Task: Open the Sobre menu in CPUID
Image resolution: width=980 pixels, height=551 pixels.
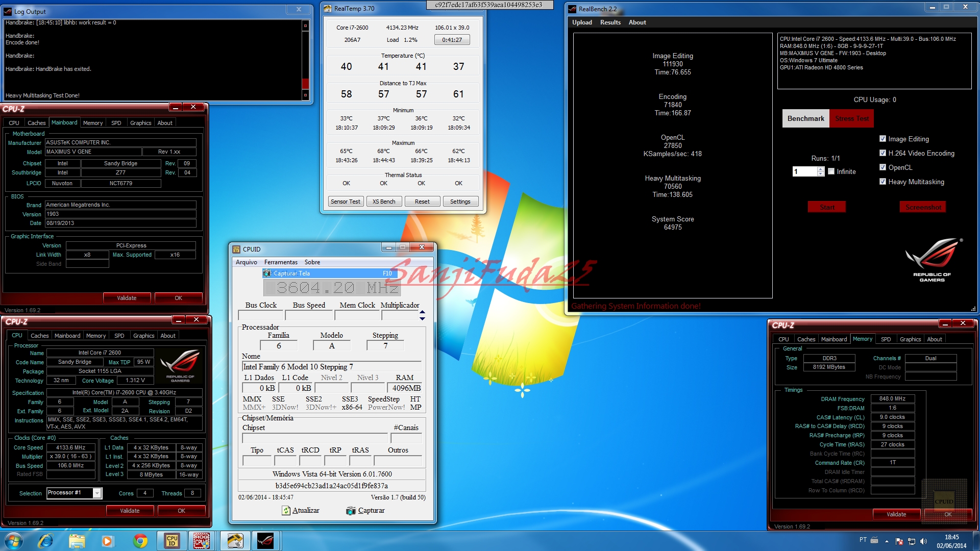Action: tap(312, 262)
